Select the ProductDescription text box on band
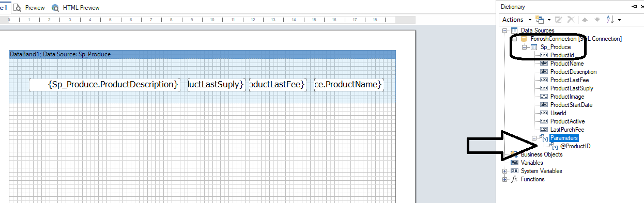 pos(105,84)
